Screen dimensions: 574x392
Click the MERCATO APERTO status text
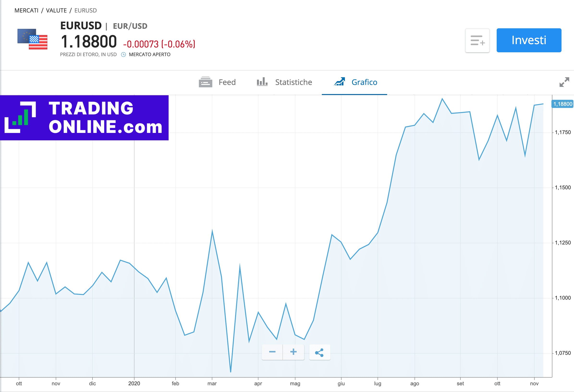[x=150, y=54]
